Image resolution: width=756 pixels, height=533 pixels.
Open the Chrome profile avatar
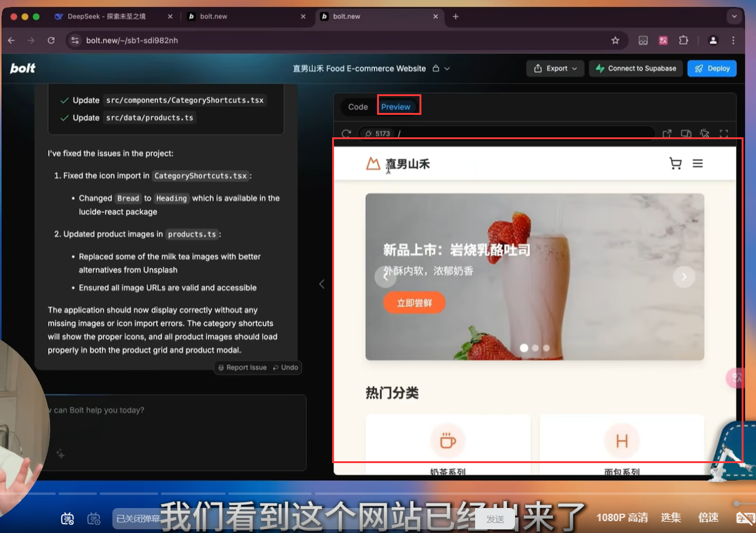(x=713, y=41)
